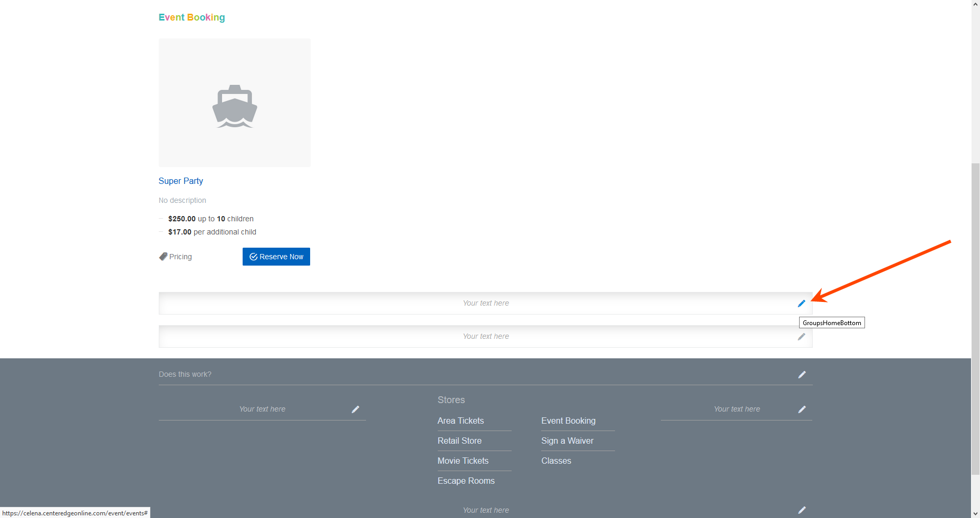Go to Retail Store link
Screen dimensions: 980x518
(459, 441)
